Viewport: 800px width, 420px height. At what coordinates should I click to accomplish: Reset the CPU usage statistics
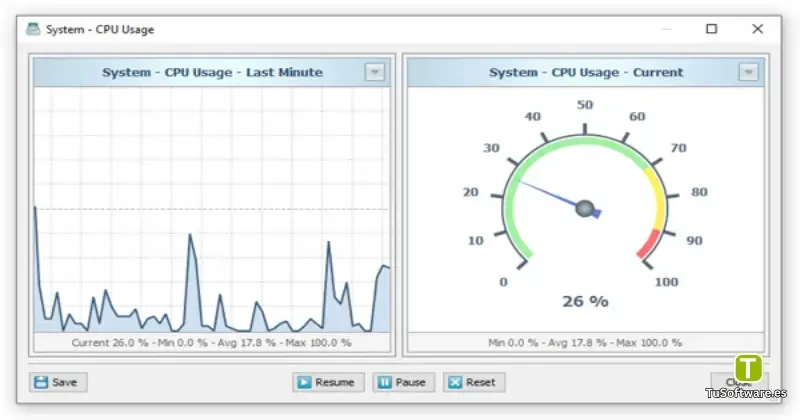click(x=474, y=382)
